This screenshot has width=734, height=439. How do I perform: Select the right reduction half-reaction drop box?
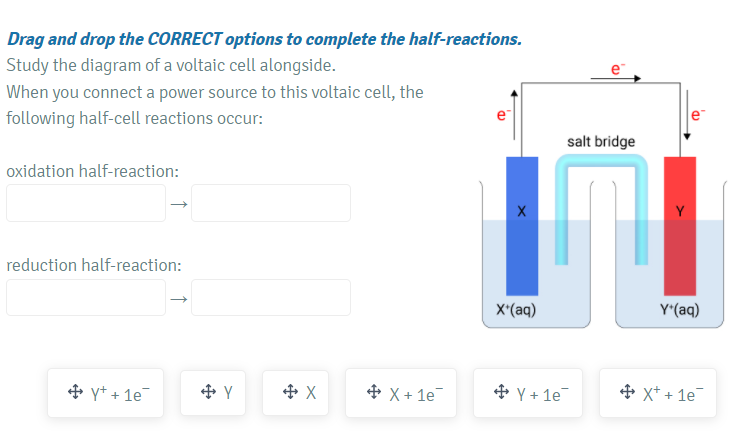pos(271,297)
